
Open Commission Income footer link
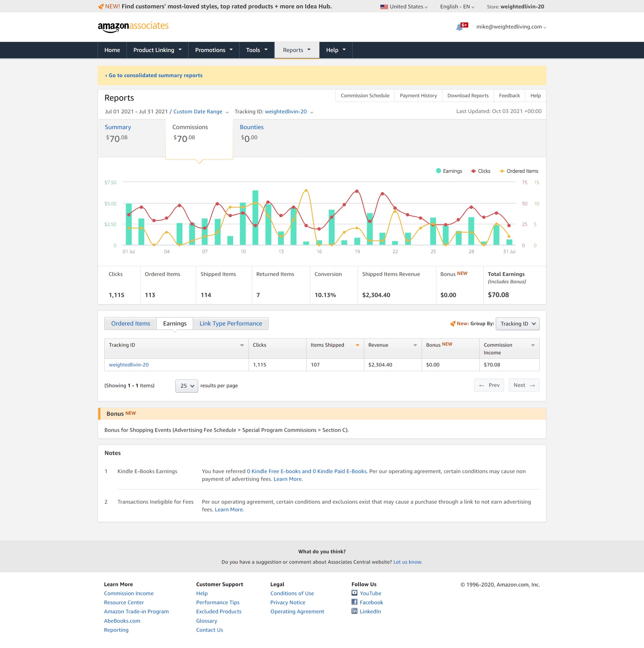tap(129, 593)
